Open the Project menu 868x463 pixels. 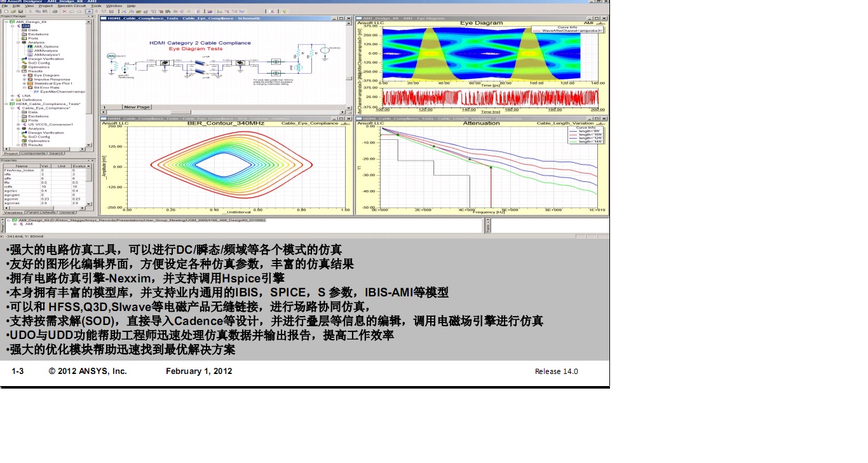[46, 6]
